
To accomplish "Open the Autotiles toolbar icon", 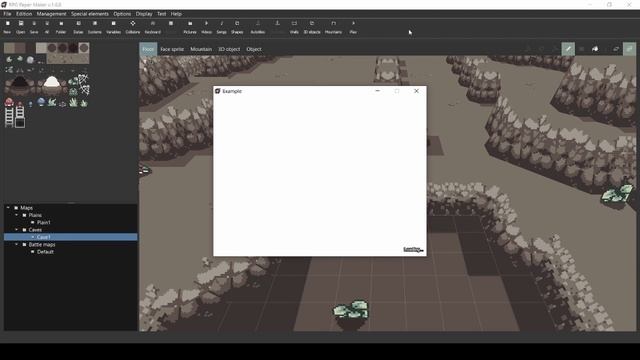I will (258, 27).
